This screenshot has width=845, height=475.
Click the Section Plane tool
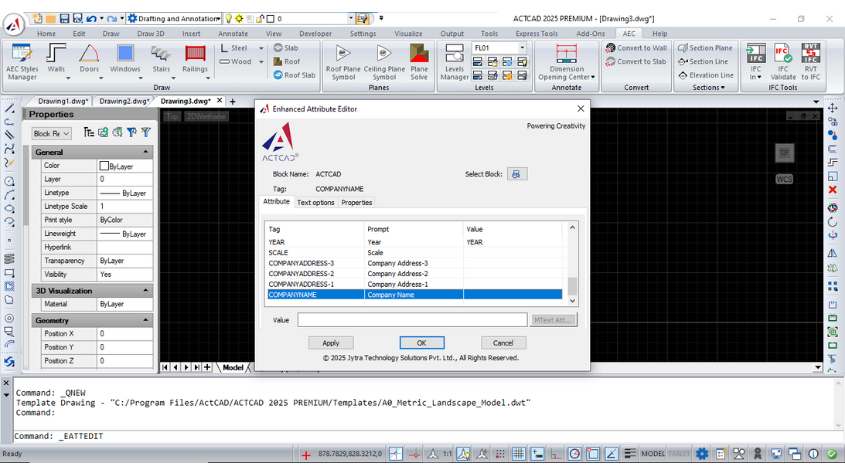705,48
